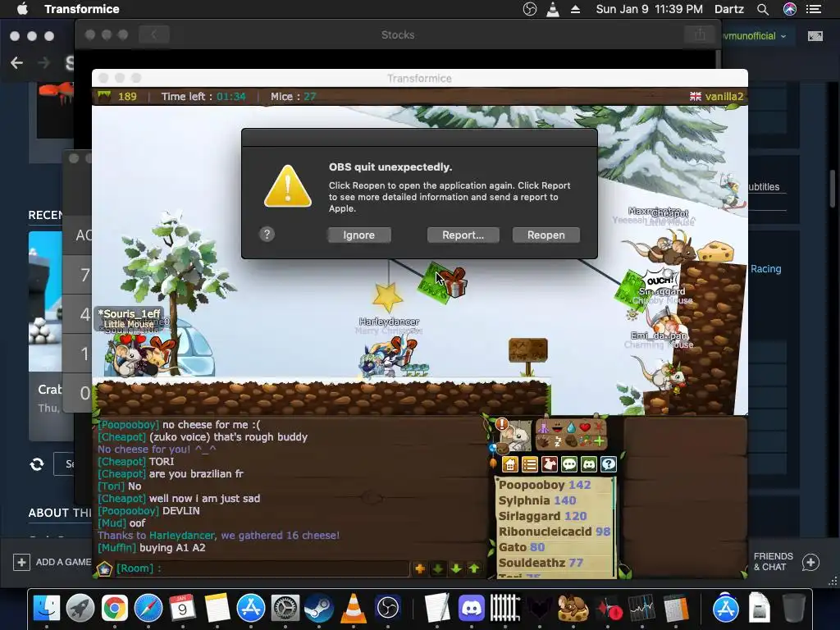Open VLC from the Dock
Image resolution: width=840 pixels, height=630 pixels.
(x=354, y=608)
